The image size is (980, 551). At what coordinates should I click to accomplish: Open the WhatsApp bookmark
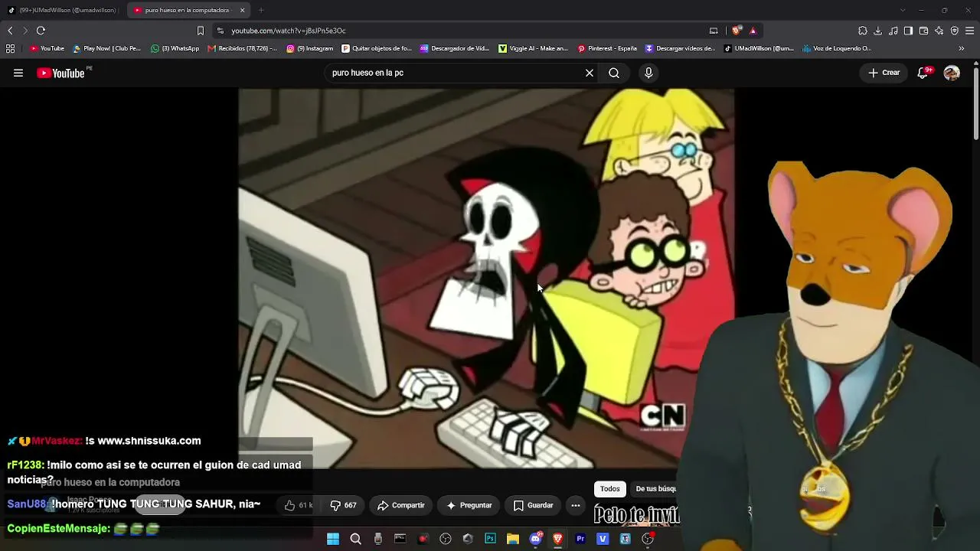[175, 48]
